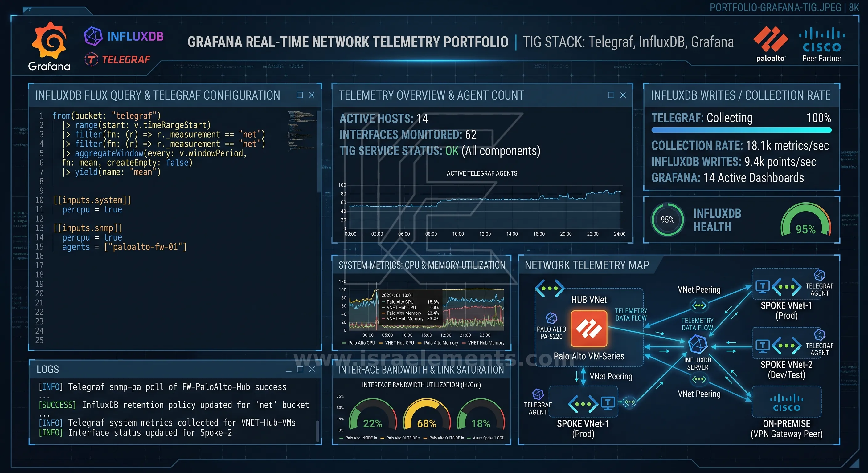
Task: Click the 68% bandwidth gauge
Action: tap(427, 415)
